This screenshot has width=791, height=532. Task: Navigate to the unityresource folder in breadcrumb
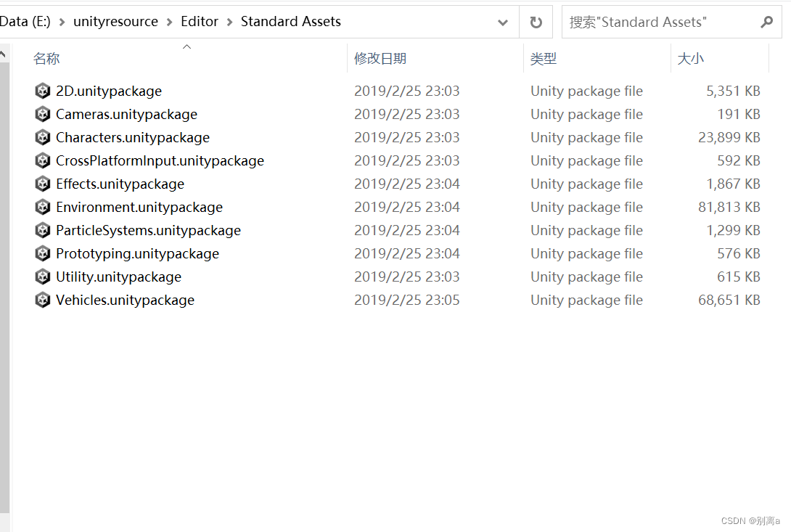[x=115, y=21]
